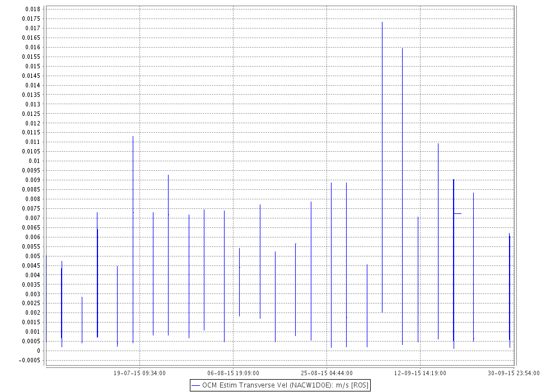This screenshot has height=392, width=560.
Task: Click the y-axis tick label 0.0035
Action: click(31, 284)
